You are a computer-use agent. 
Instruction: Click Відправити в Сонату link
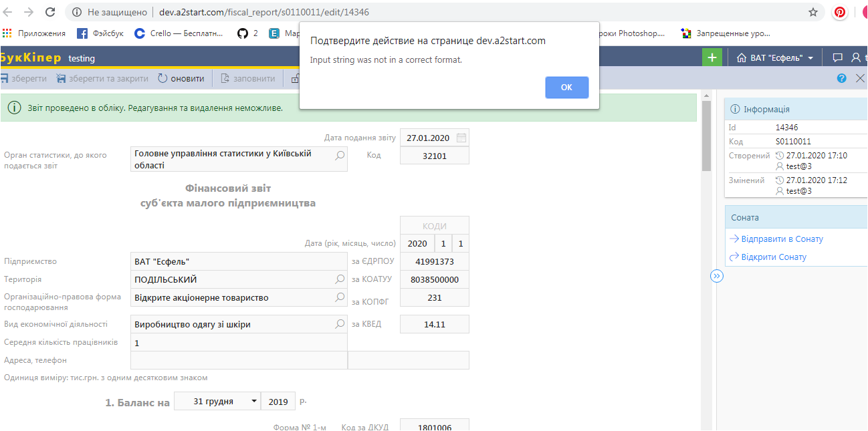(776, 239)
